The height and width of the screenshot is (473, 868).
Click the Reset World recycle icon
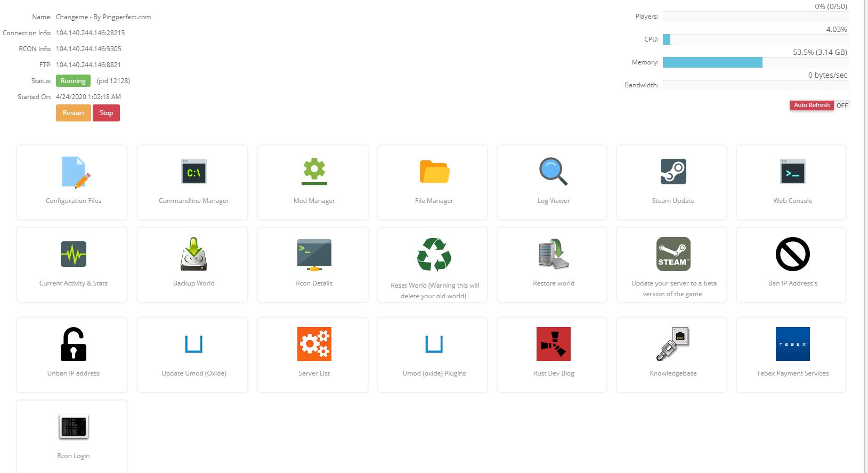434,255
